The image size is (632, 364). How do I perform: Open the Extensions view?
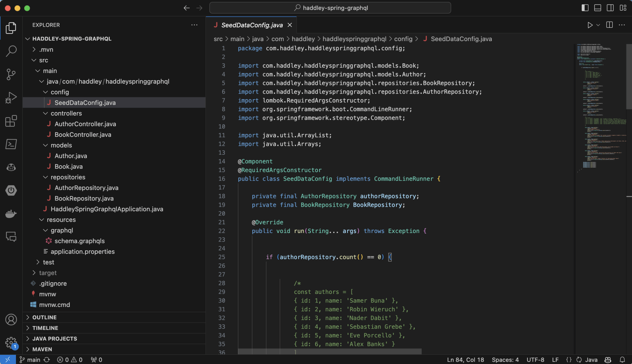tap(11, 121)
